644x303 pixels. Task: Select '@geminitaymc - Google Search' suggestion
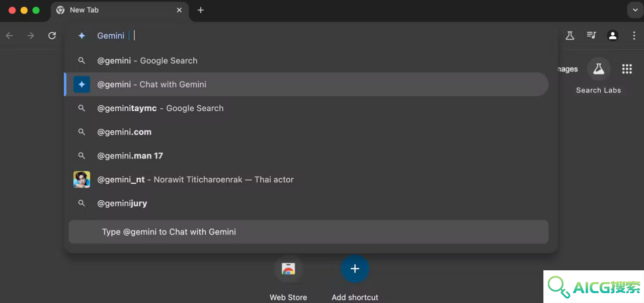coord(306,108)
